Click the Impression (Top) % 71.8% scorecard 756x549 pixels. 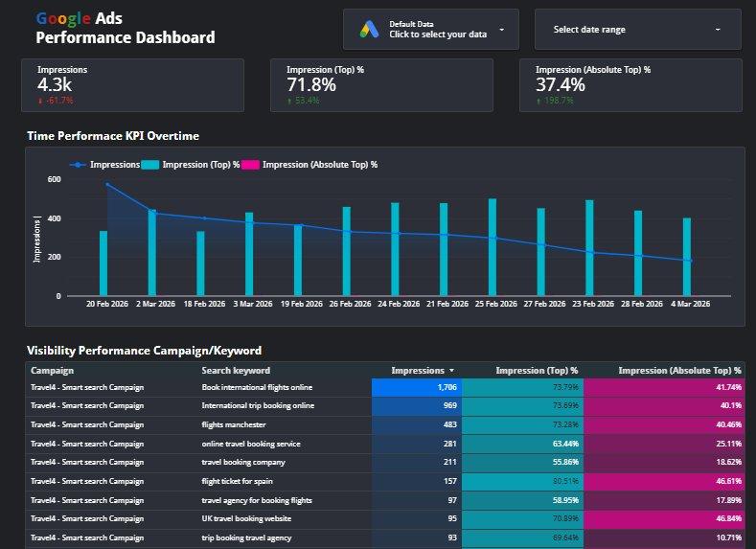[381, 85]
